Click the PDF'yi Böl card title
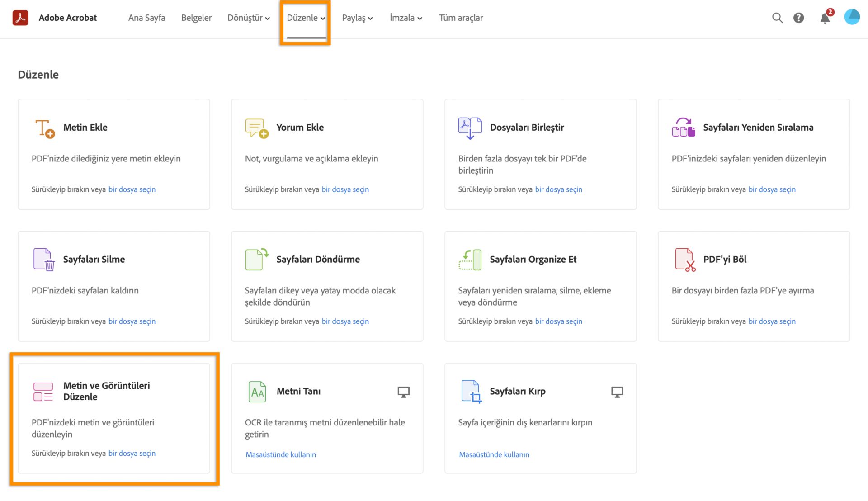 pos(725,260)
